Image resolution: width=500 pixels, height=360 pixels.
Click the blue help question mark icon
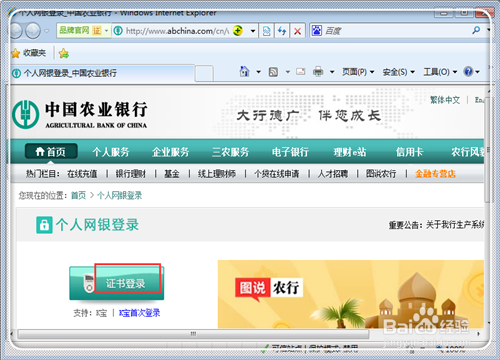pyautogui.click(x=468, y=71)
